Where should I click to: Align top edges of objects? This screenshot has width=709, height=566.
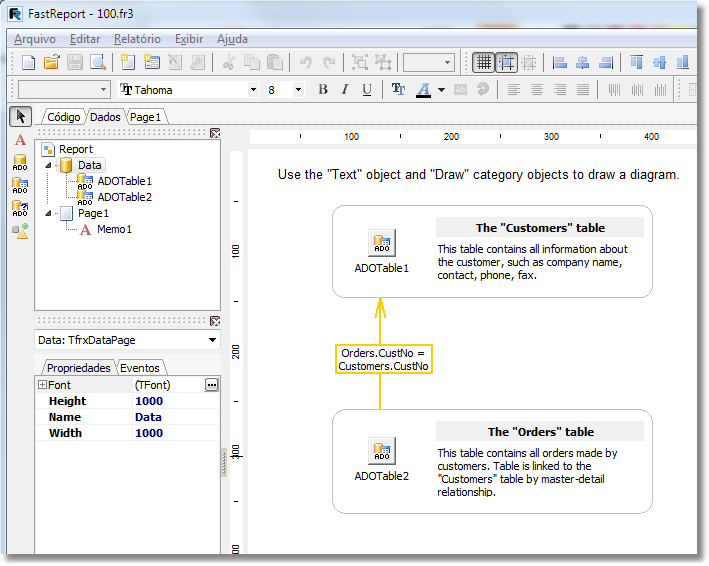tap(637, 62)
